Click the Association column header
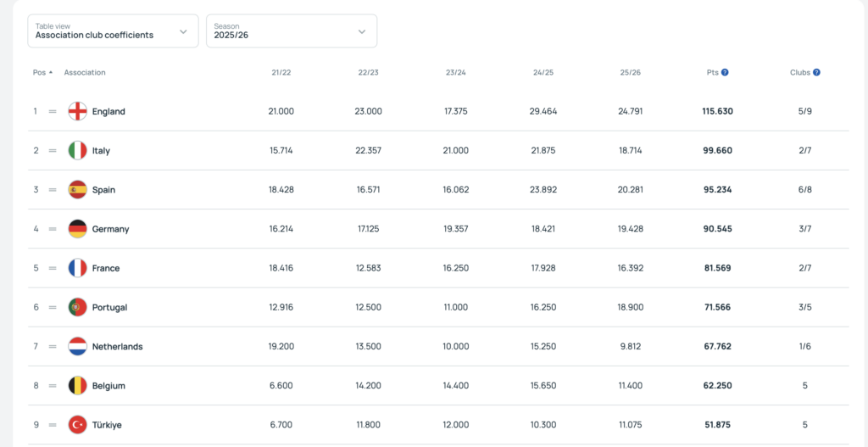 click(x=85, y=73)
